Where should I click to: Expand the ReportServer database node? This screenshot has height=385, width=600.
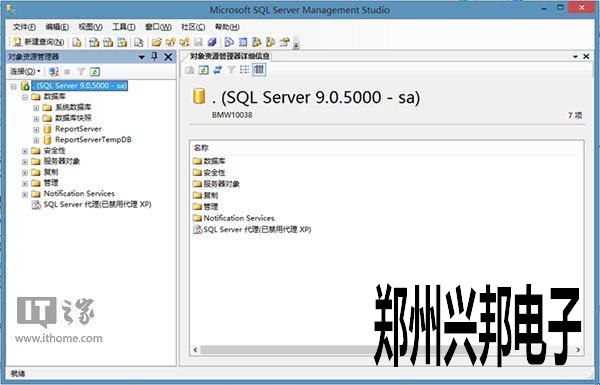click(x=36, y=129)
